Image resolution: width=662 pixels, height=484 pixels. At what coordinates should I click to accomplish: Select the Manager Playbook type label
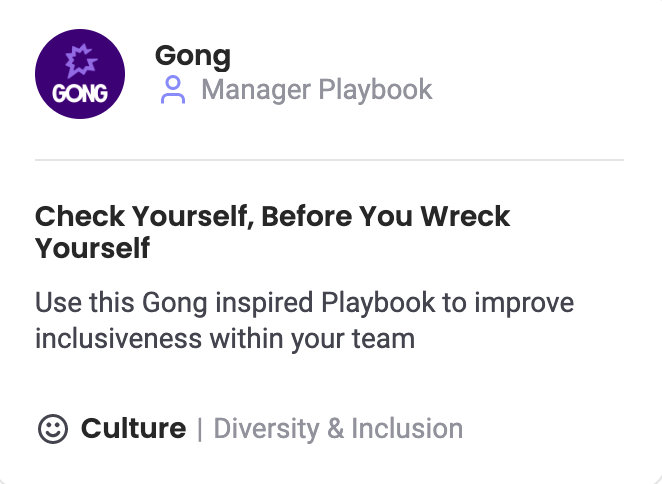316,90
